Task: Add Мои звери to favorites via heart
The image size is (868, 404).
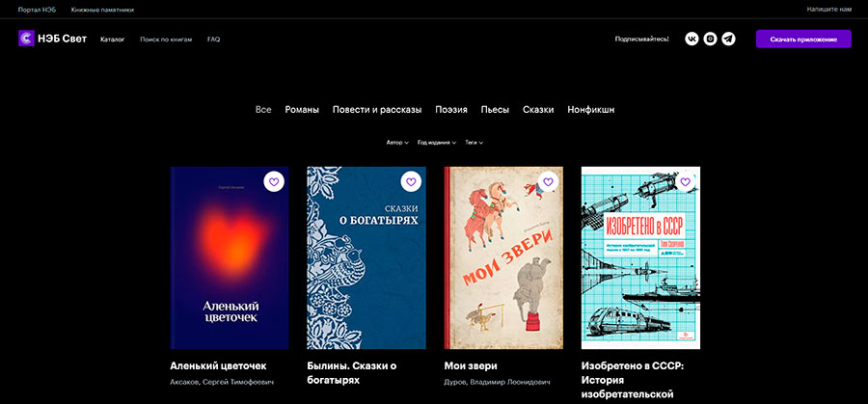Action: click(x=548, y=181)
